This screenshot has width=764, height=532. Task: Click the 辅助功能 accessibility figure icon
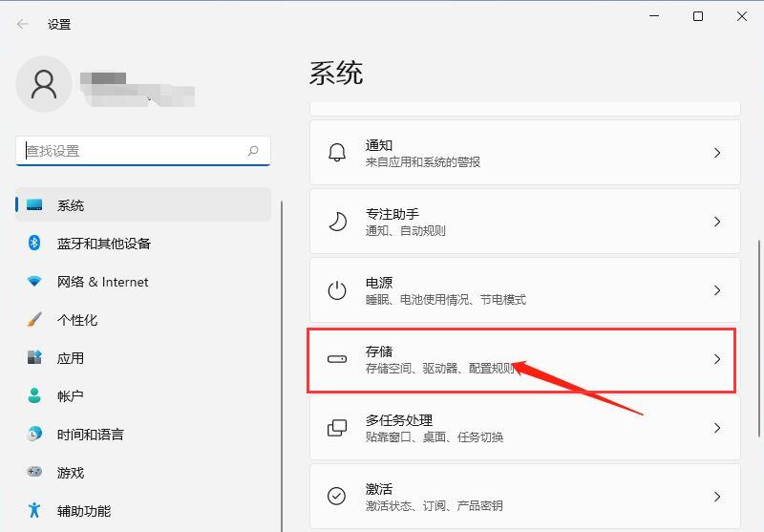tap(34, 510)
